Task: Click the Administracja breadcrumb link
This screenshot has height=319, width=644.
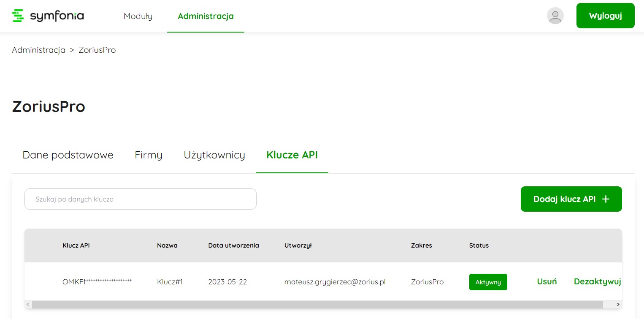Action: 38,50
